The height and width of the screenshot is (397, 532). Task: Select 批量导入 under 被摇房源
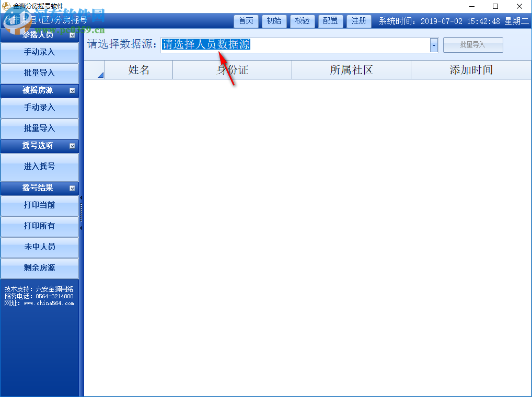(x=39, y=129)
